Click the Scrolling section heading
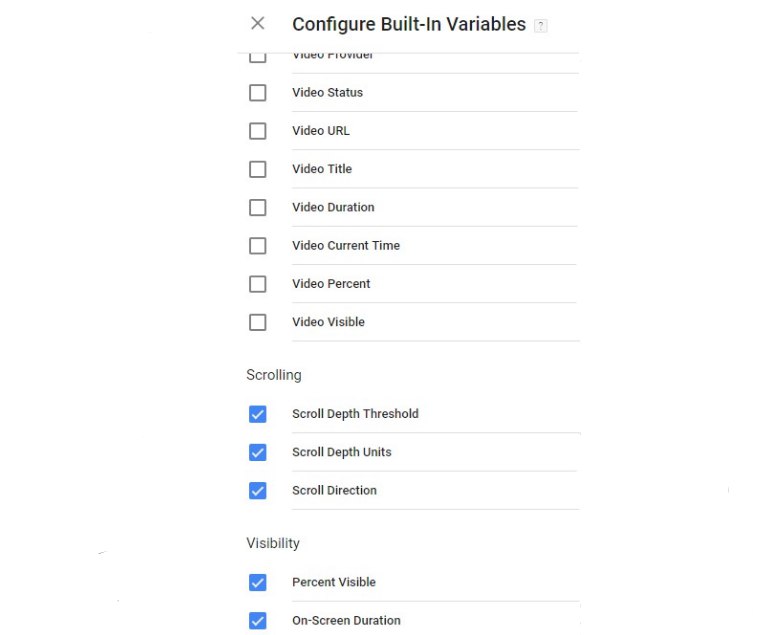The width and height of the screenshot is (782, 635). pos(274,375)
